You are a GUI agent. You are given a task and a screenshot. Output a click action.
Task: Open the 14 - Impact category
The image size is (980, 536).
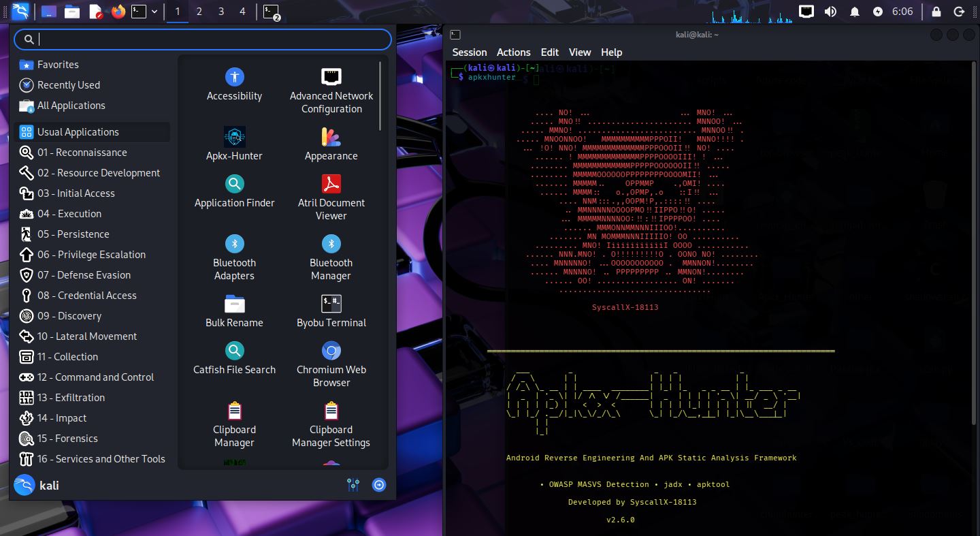pyautogui.click(x=93, y=418)
